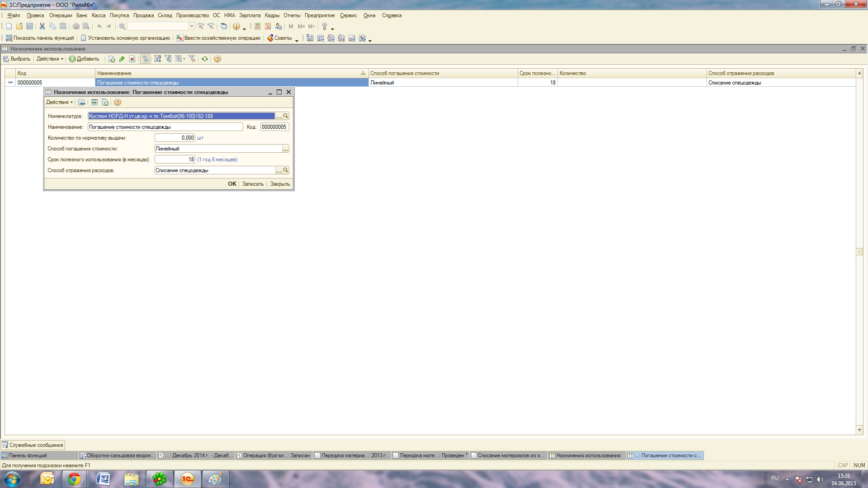Open the calendar icon in the main toolbar
The height and width of the screenshot is (488, 868).
tap(268, 26)
